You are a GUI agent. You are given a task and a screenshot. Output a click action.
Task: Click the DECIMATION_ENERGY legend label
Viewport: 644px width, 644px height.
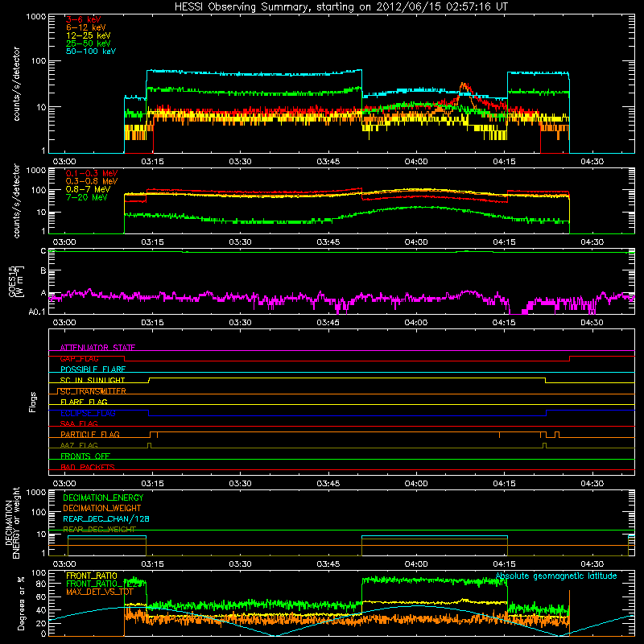103,497
